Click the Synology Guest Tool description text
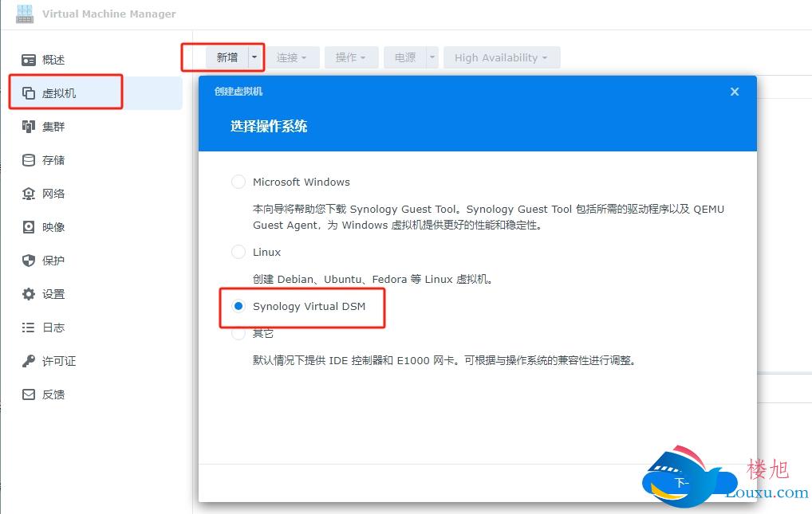Screen dimensions: 812x514 [x=488, y=217]
